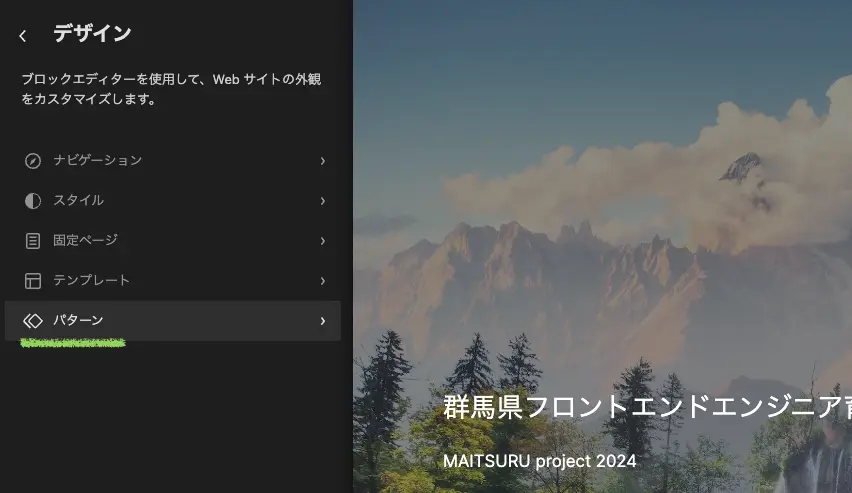Click the layout icon for テンプレート
This screenshot has height=493, width=852.
click(x=33, y=281)
